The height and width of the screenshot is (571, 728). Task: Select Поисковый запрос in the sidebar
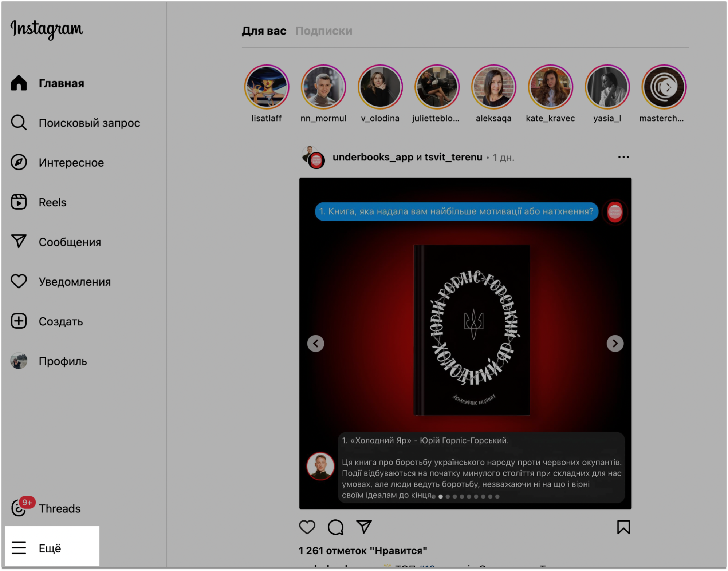pos(89,123)
